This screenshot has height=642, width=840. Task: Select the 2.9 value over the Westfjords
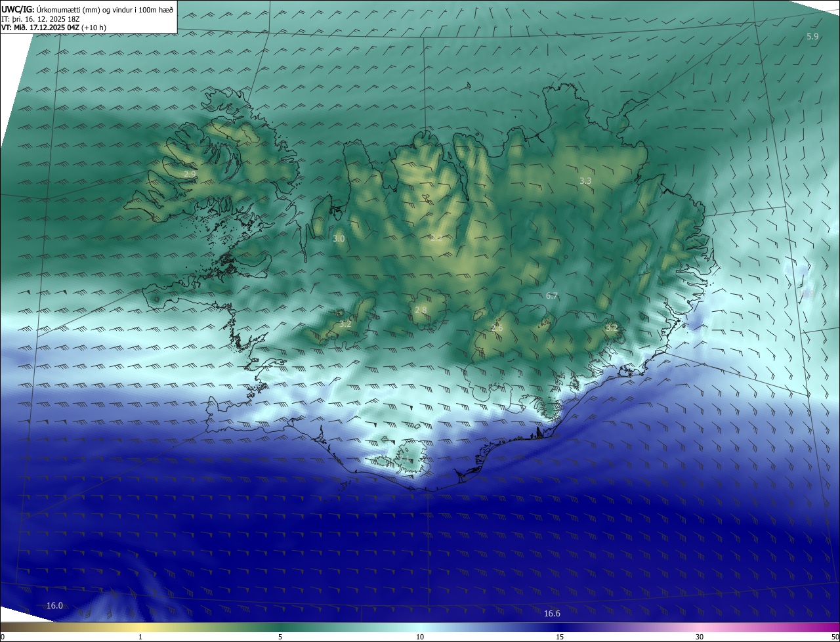pyautogui.click(x=189, y=174)
